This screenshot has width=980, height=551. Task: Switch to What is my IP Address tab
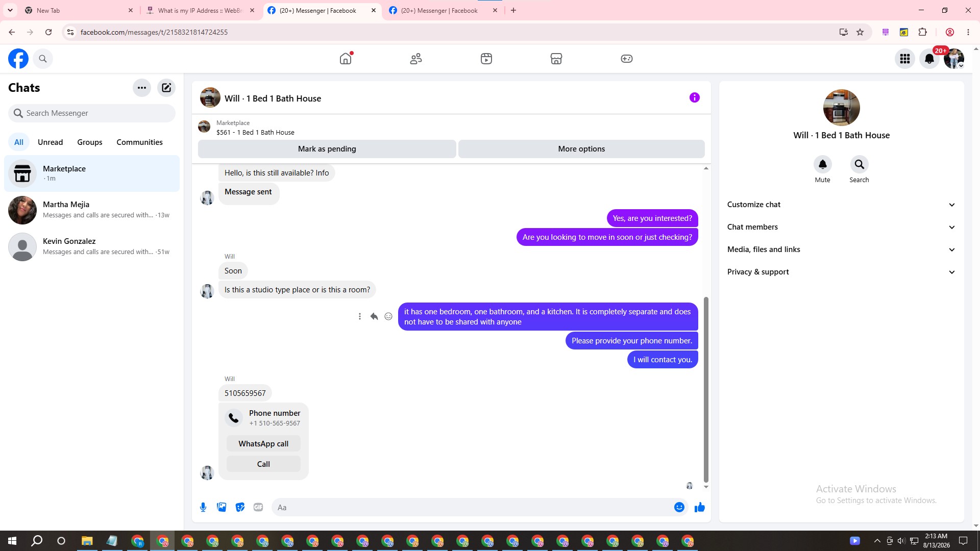(200, 10)
